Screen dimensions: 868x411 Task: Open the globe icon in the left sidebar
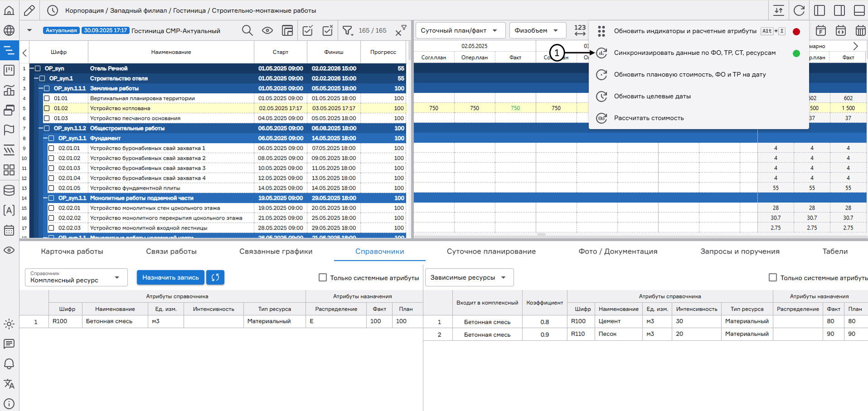9,31
